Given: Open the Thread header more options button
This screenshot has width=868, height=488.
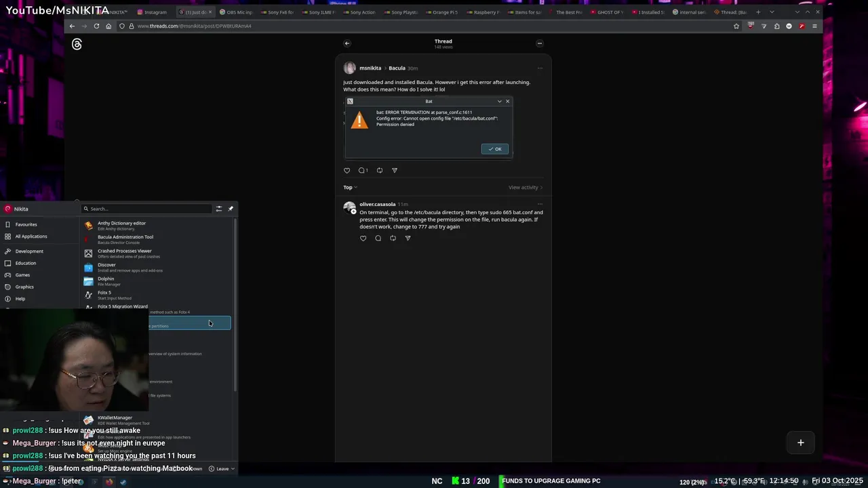Looking at the screenshot, I should point(540,43).
